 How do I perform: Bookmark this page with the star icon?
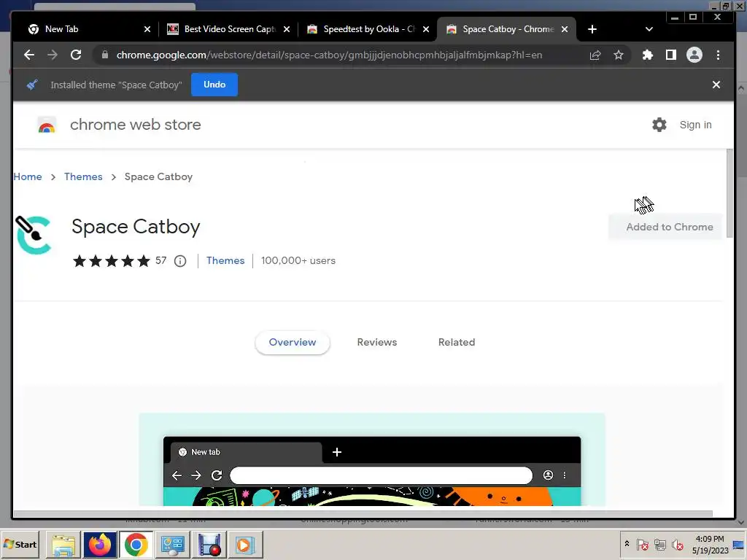click(619, 55)
